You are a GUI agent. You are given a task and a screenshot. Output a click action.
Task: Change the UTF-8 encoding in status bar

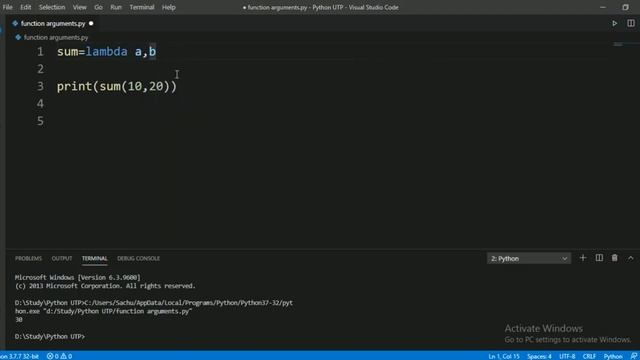click(567, 356)
